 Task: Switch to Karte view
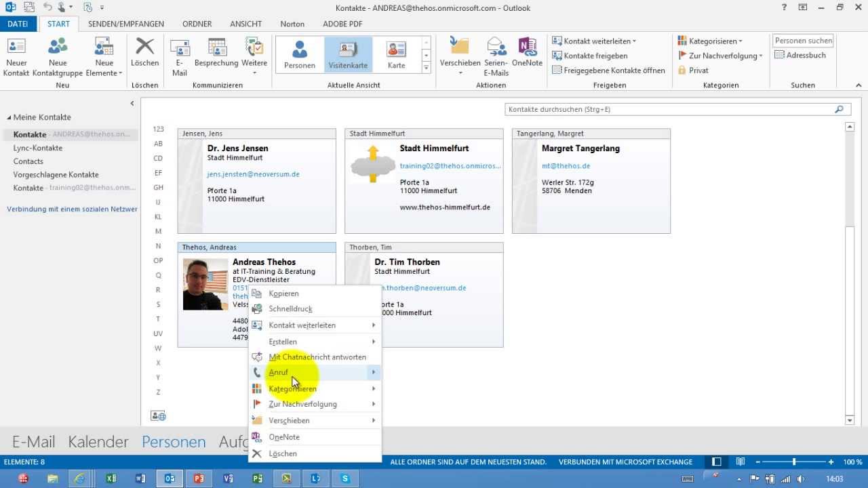click(x=397, y=54)
